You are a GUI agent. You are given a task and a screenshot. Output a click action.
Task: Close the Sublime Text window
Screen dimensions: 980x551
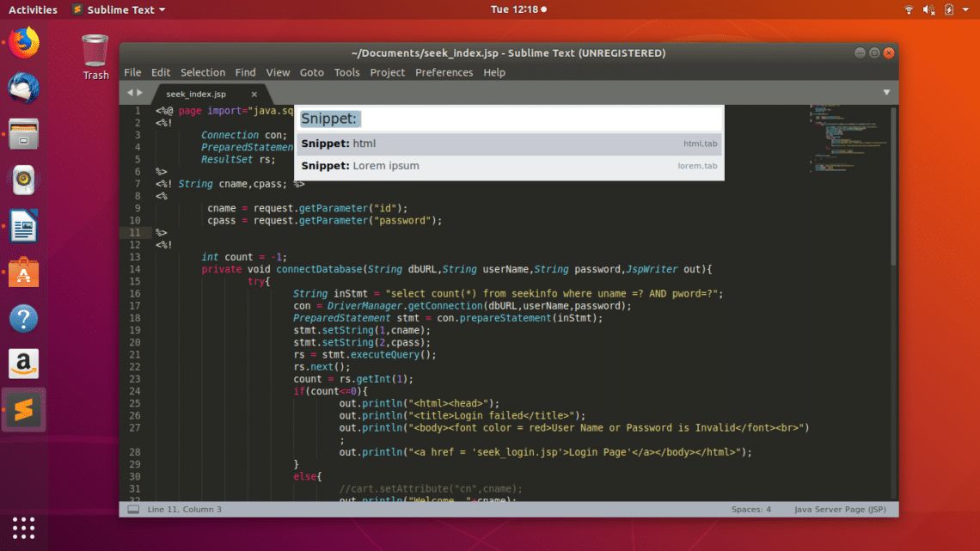coord(889,53)
